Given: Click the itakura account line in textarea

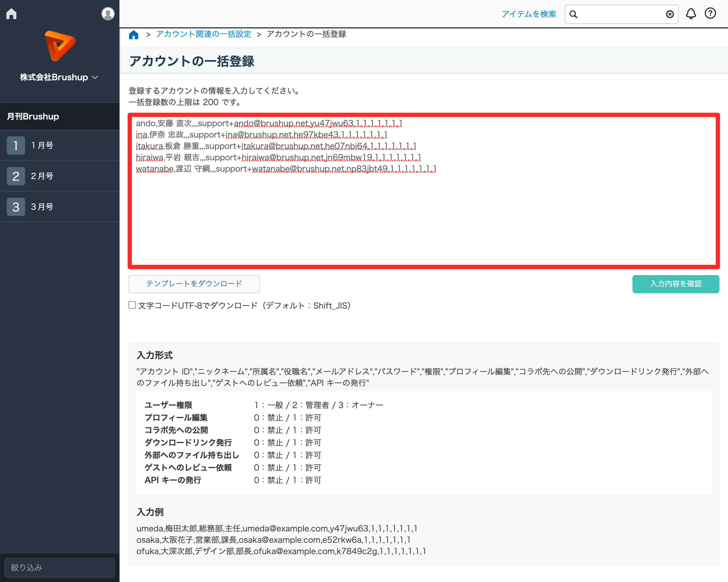Looking at the screenshot, I should pos(276,146).
